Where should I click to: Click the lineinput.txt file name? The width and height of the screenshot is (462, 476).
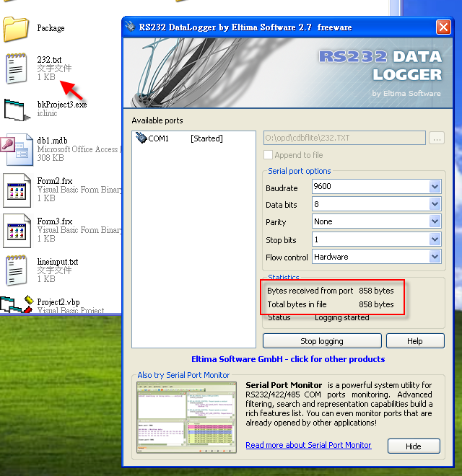(58, 262)
